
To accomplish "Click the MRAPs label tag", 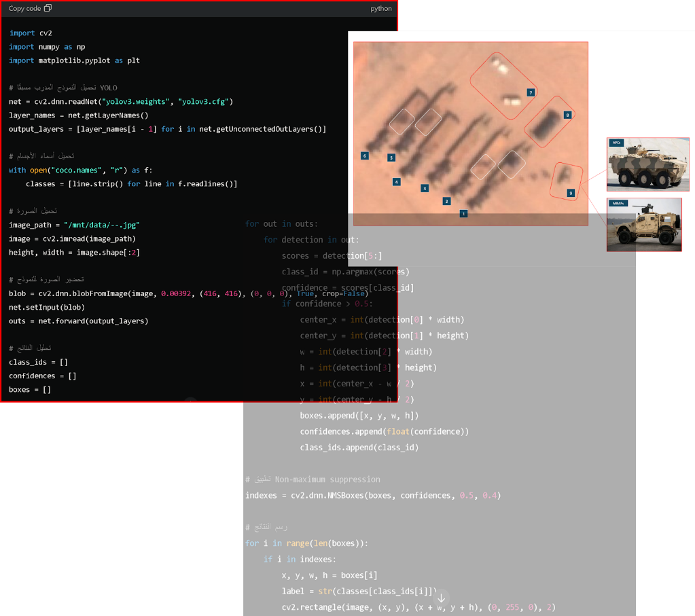I will coord(617,203).
